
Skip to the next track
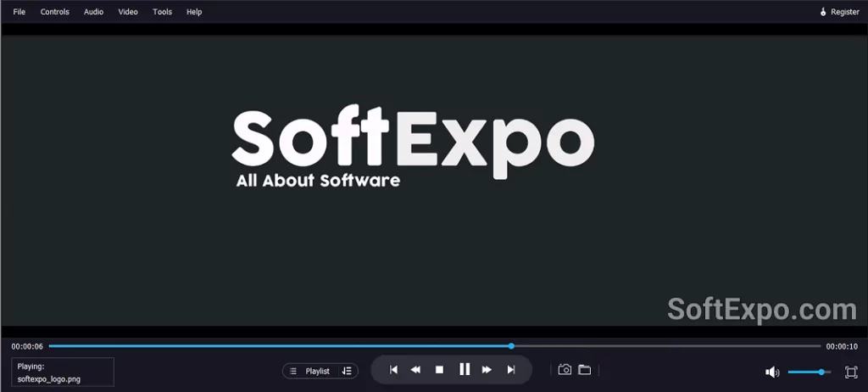tap(511, 370)
